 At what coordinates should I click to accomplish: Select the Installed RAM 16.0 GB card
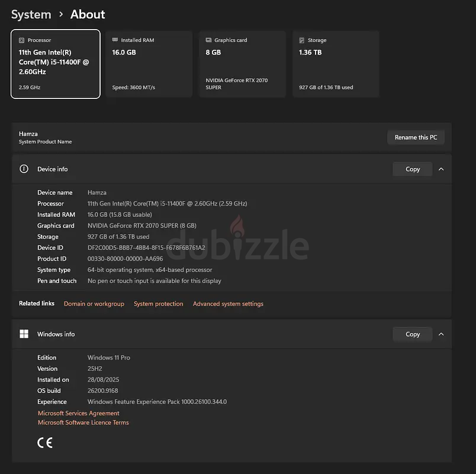pos(149,64)
